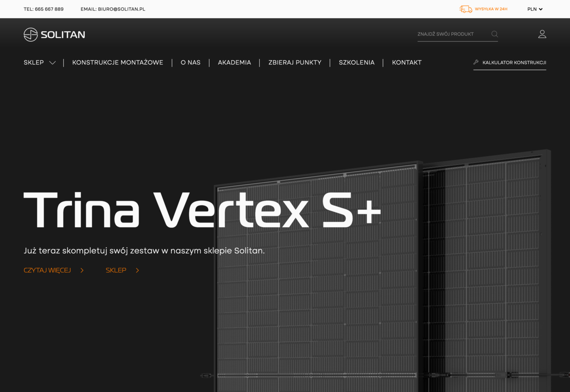Click the biuro@solitan.pl email link
This screenshot has height=392, width=570.
click(x=121, y=9)
